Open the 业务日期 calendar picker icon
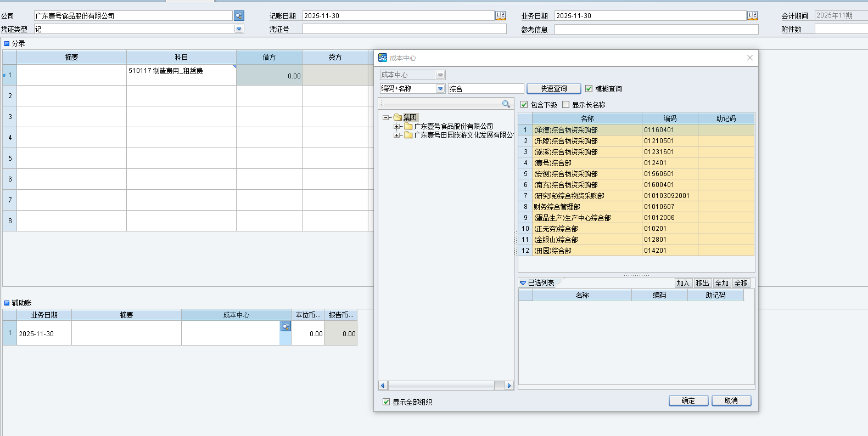 point(752,16)
